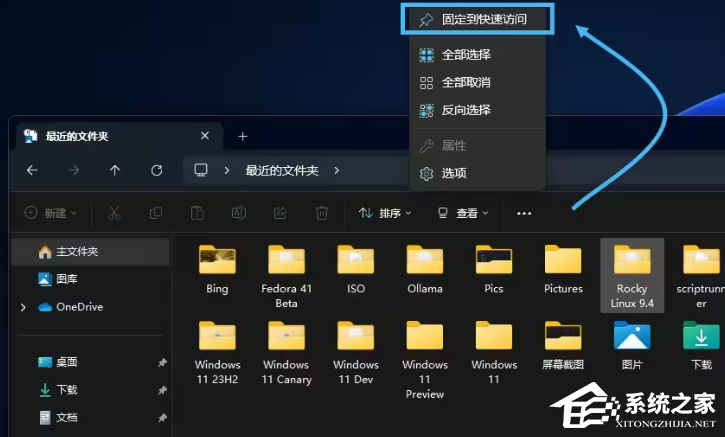Select the Pictures folder

click(x=563, y=270)
